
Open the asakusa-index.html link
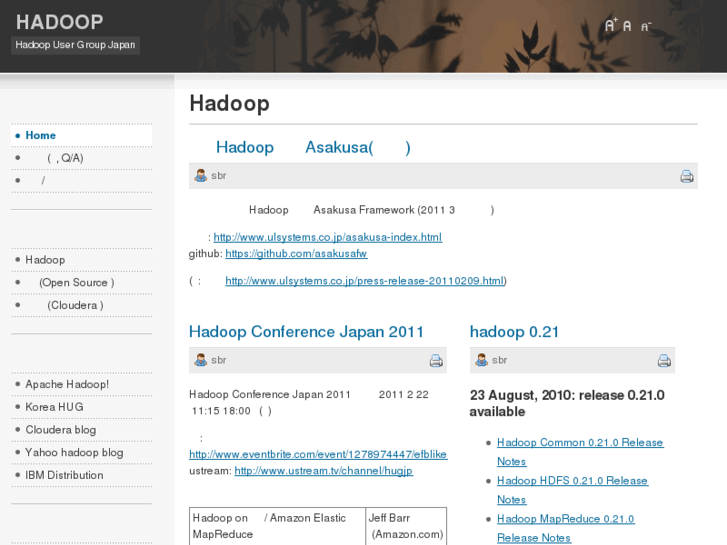pos(328,237)
